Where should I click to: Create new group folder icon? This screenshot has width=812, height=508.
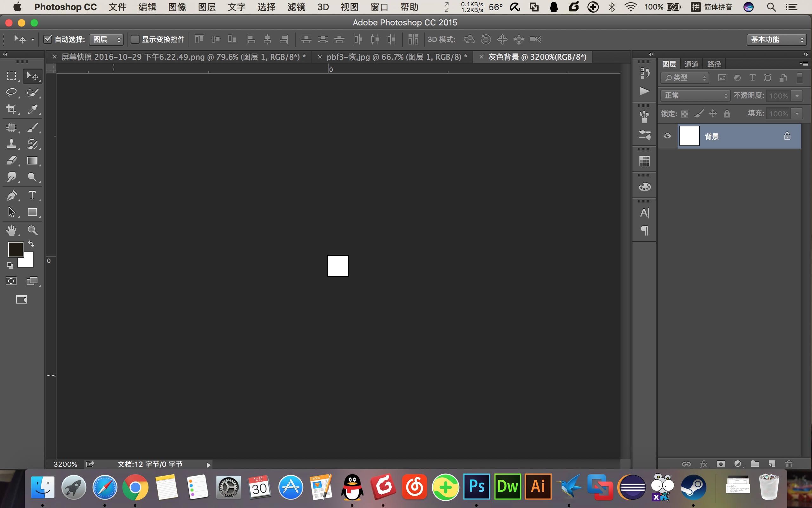[755, 464]
